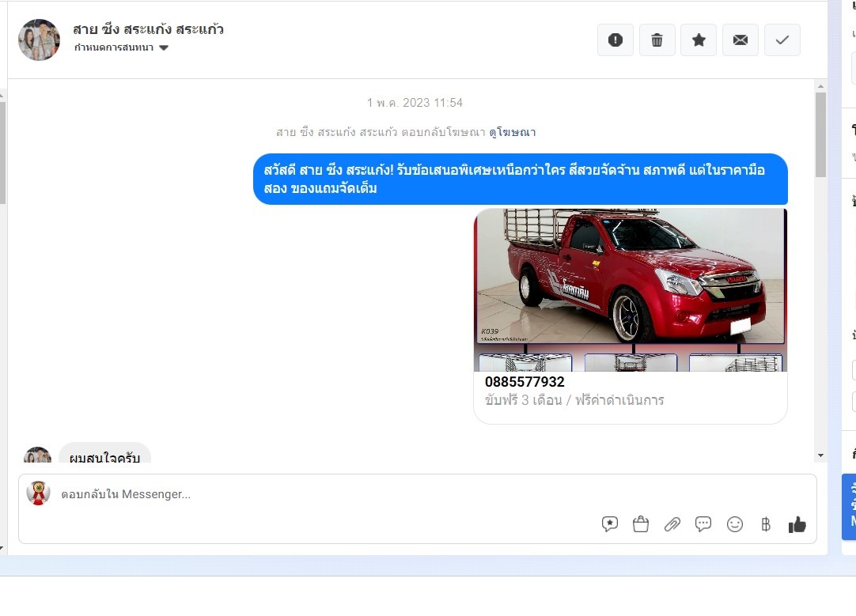Send a thumbs-up like
856x616 pixels.
(797, 523)
